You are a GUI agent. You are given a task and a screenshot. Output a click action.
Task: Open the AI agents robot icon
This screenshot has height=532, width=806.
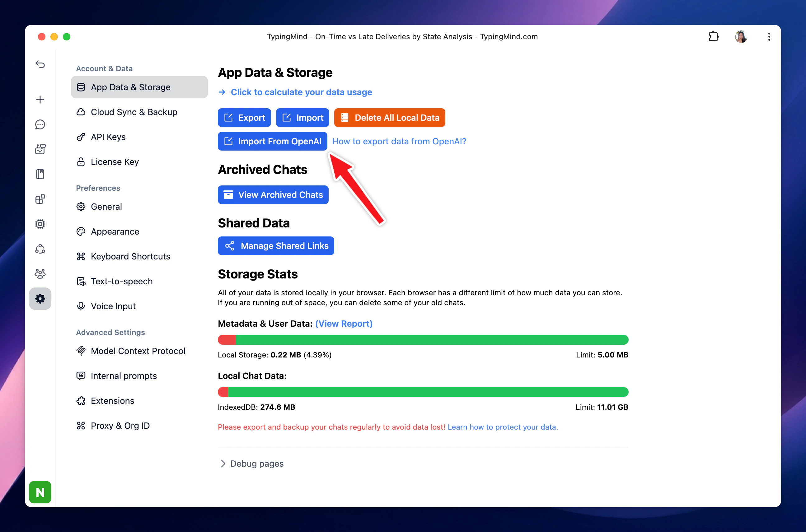pos(40,149)
